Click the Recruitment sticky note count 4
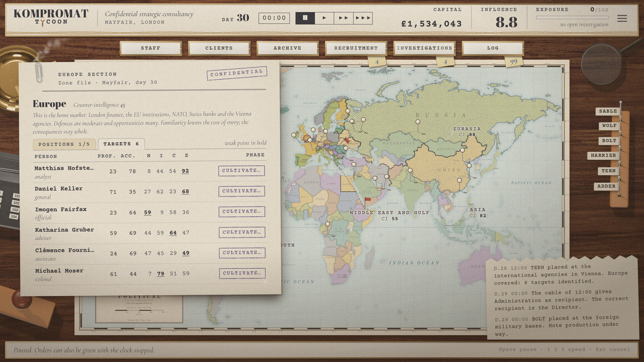Screen dimensions: 644x362 [377, 62]
